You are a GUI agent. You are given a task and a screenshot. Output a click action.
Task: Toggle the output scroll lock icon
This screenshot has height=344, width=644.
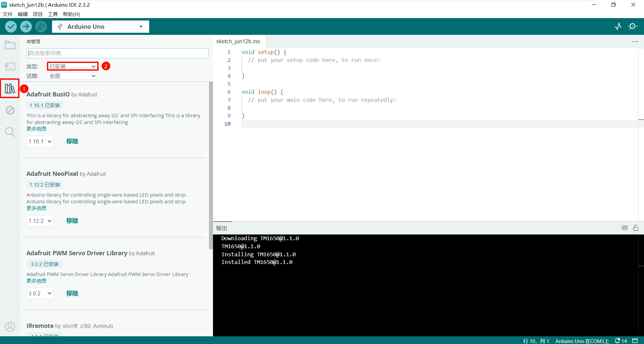point(636,228)
